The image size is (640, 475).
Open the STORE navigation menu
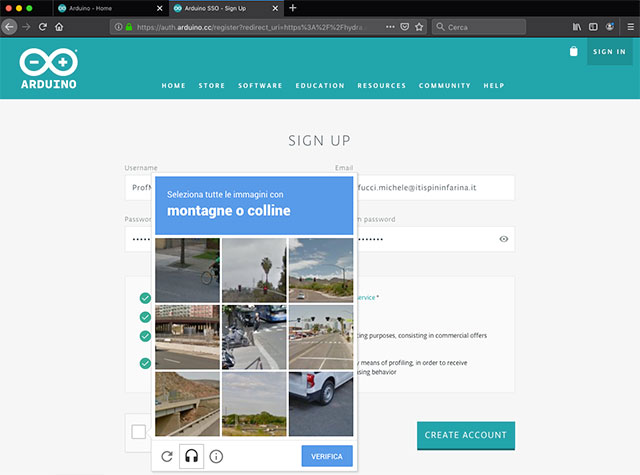(211, 86)
